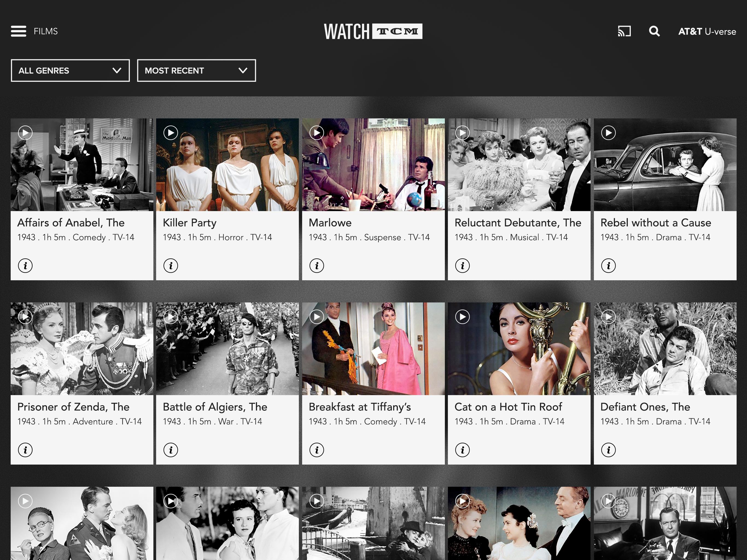747x560 pixels.
Task: Show info for Killer Party
Action: [x=171, y=266]
